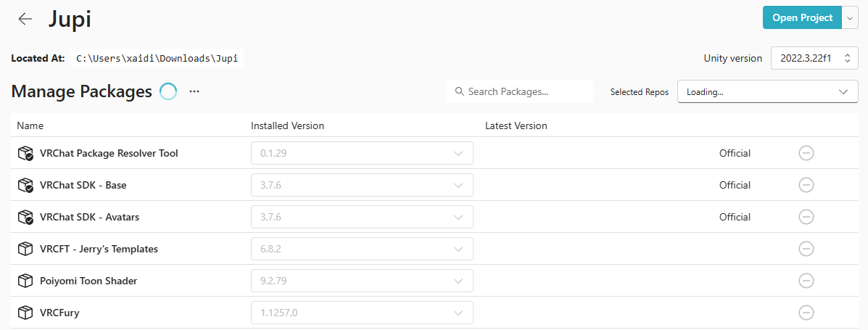The height and width of the screenshot is (330, 868).
Task: Click the Open Project button
Action: (802, 18)
